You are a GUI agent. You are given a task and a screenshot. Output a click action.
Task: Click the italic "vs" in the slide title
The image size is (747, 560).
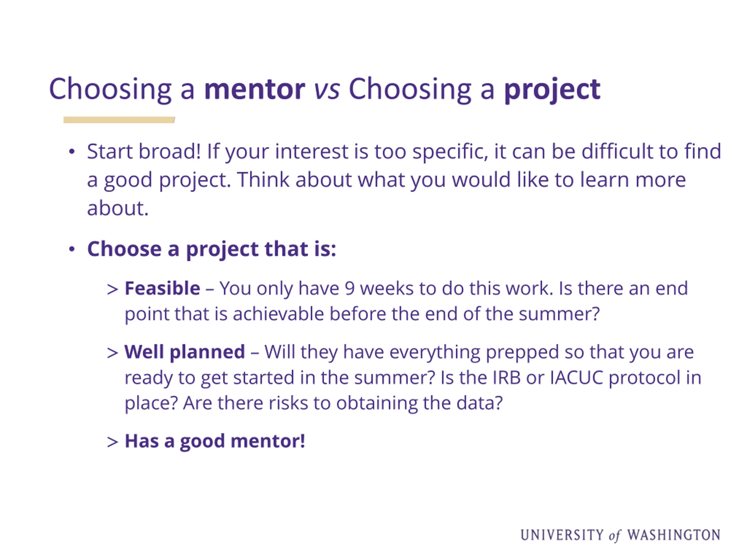pyautogui.click(x=327, y=90)
